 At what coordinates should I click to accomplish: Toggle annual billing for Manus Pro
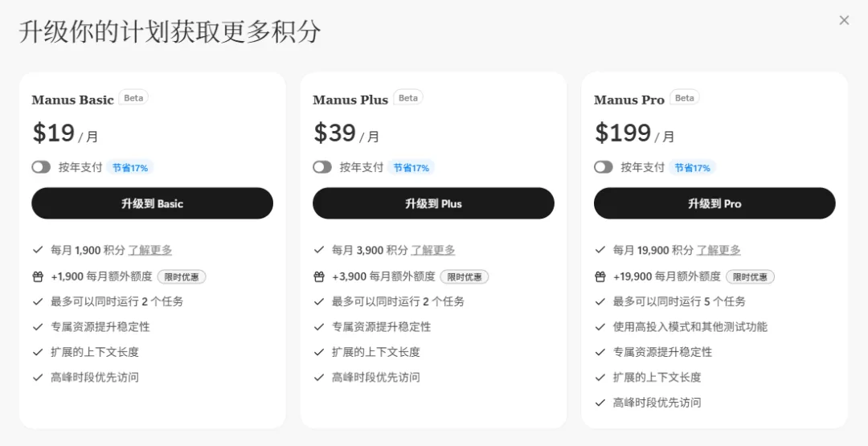click(604, 167)
